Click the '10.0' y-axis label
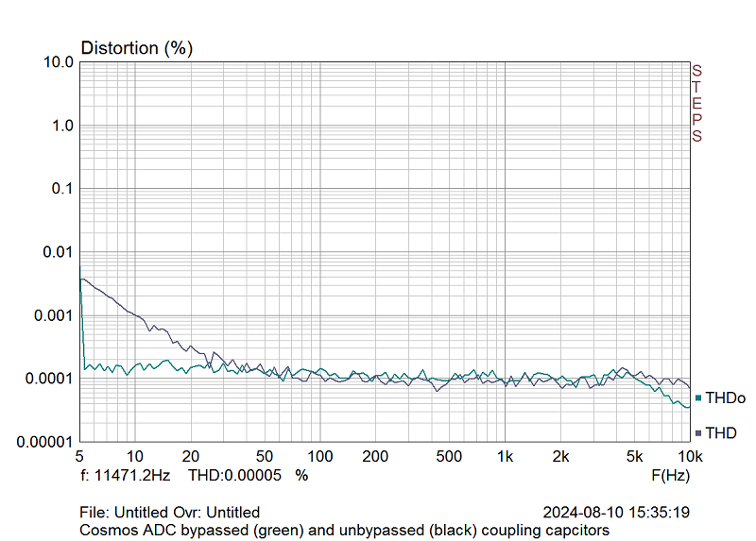Screen dimensions: 756x541 tap(59, 62)
